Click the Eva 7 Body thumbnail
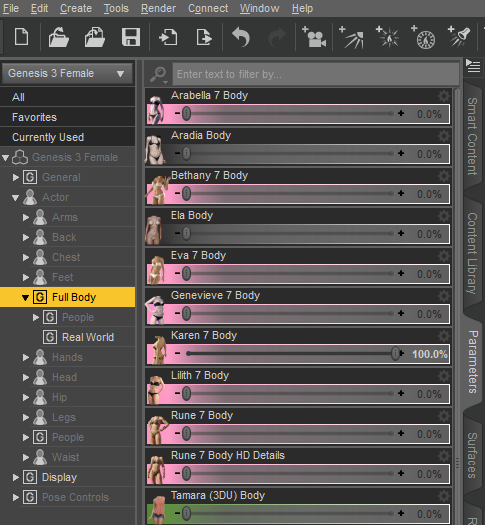Viewport: 485px width, 525px height. [157, 271]
